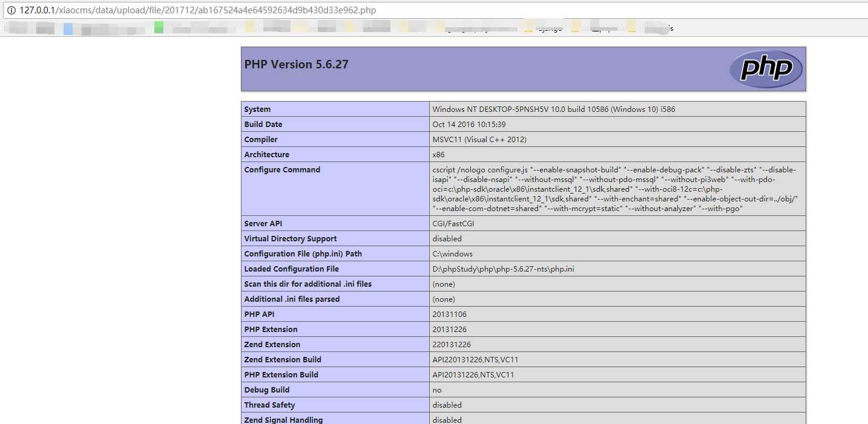
Task: Click the "C:\windows" path value
Action: pyautogui.click(x=452, y=254)
